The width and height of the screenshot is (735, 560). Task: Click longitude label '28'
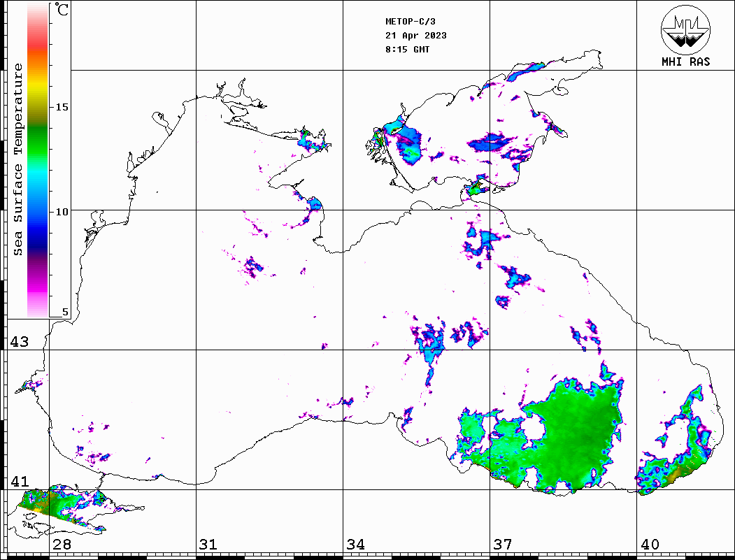(62, 544)
